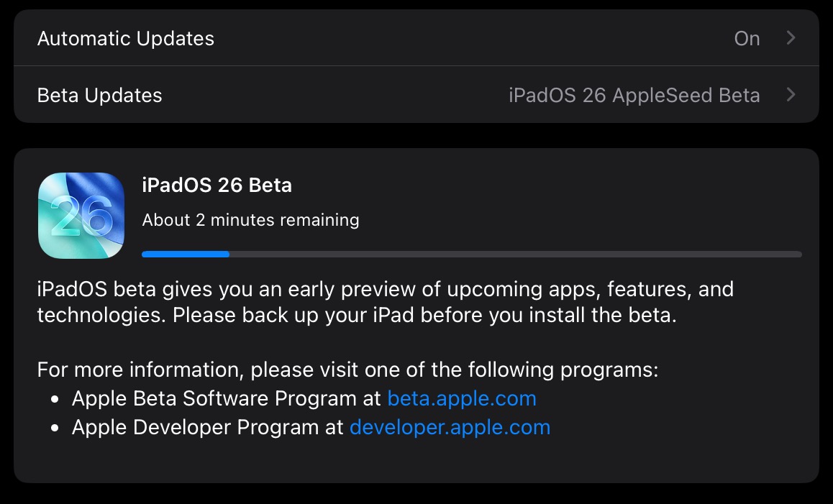Image resolution: width=833 pixels, height=504 pixels.
Task: Tap the bullet before Apple Beta Software Program
Action: (55, 399)
